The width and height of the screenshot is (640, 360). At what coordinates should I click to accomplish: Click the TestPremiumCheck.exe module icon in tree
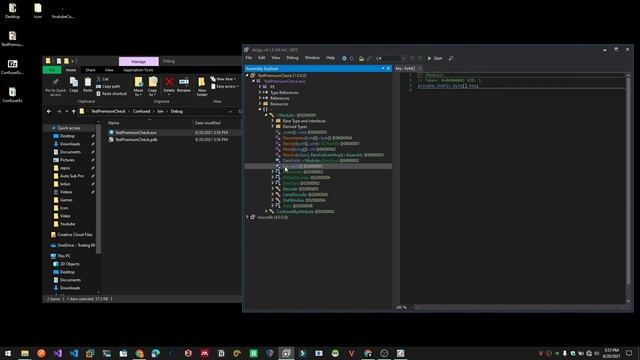259,81
